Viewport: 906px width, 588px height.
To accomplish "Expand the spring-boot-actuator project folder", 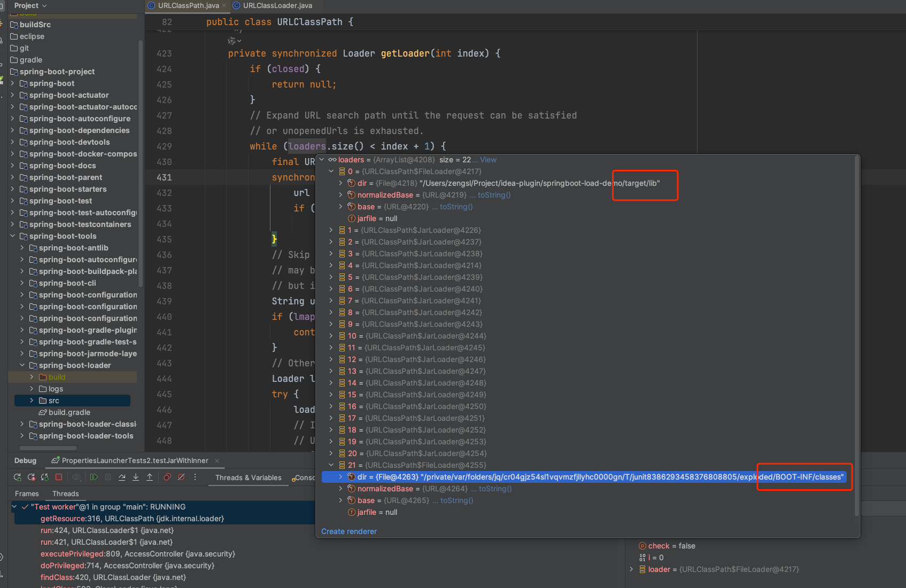I will click(12, 95).
